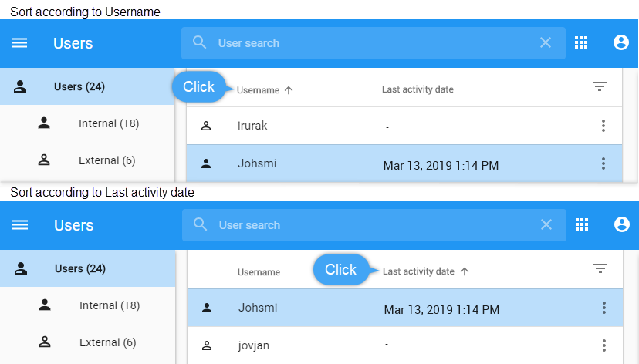Open more options for top Johsmi row
Screen dimensions: 639x364
coord(603,163)
